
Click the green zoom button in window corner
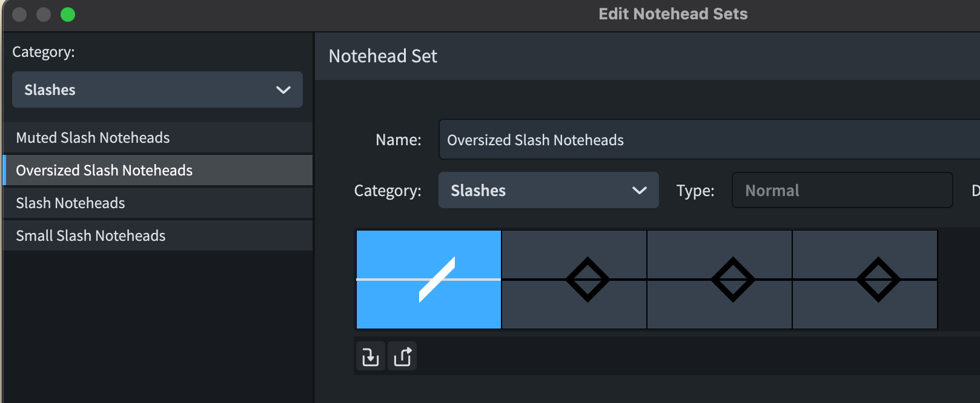click(68, 14)
